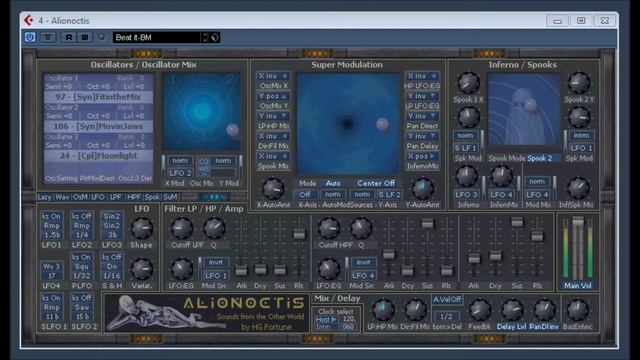The image size is (640, 360).
Task: Step presets with arrows beside Beat it-BM
Action: click(x=204, y=38)
